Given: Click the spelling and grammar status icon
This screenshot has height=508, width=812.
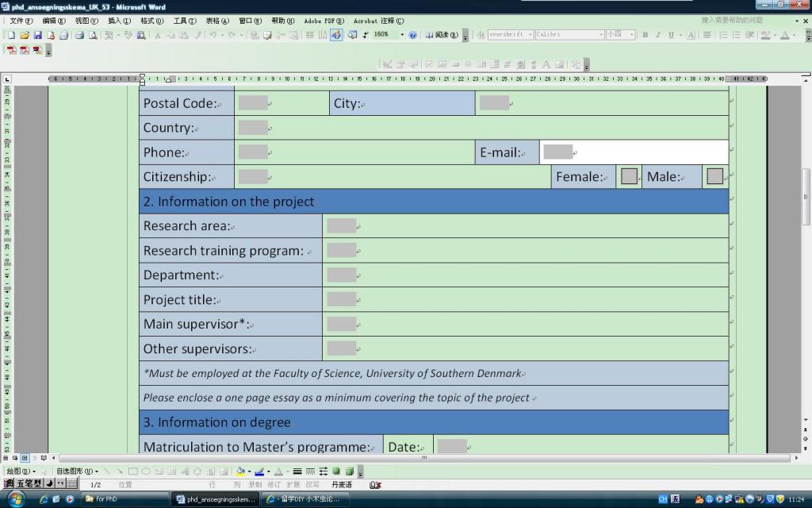Looking at the screenshot, I should [375, 485].
